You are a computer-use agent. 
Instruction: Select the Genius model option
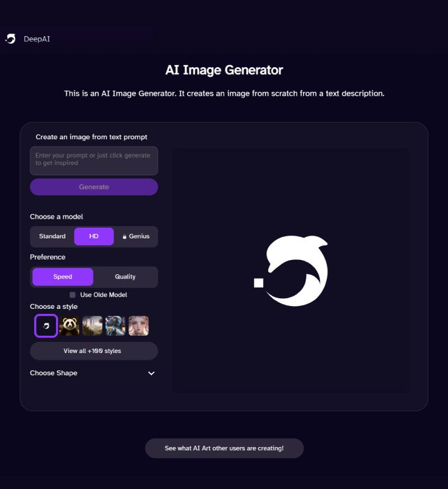point(136,237)
